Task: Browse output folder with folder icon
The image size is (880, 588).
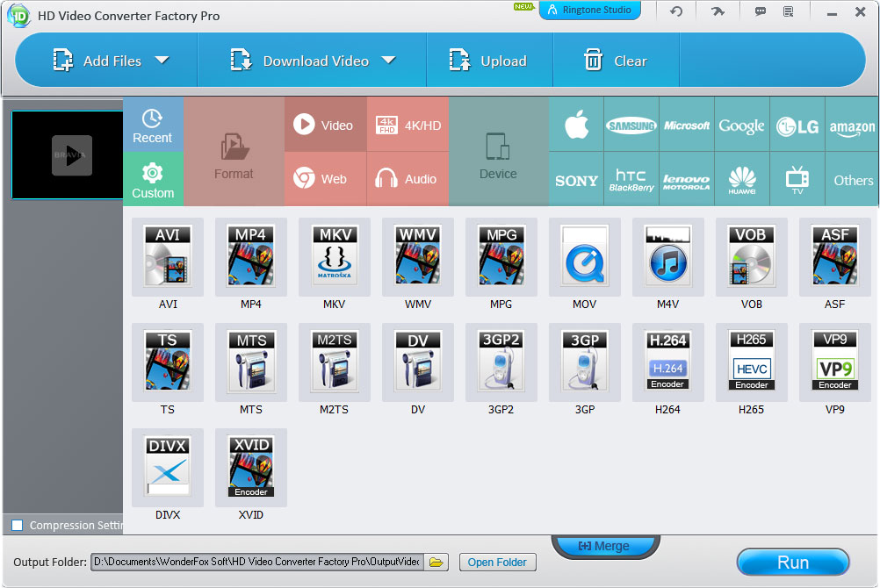Action: tap(436, 563)
